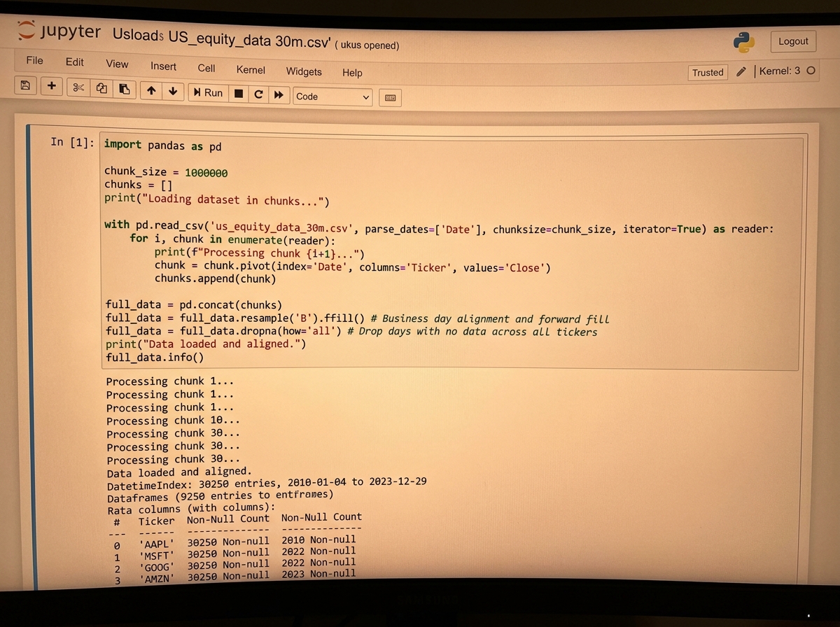Click the 'chunks = []' line
This screenshot has width=840, height=627.
click(x=138, y=185)
